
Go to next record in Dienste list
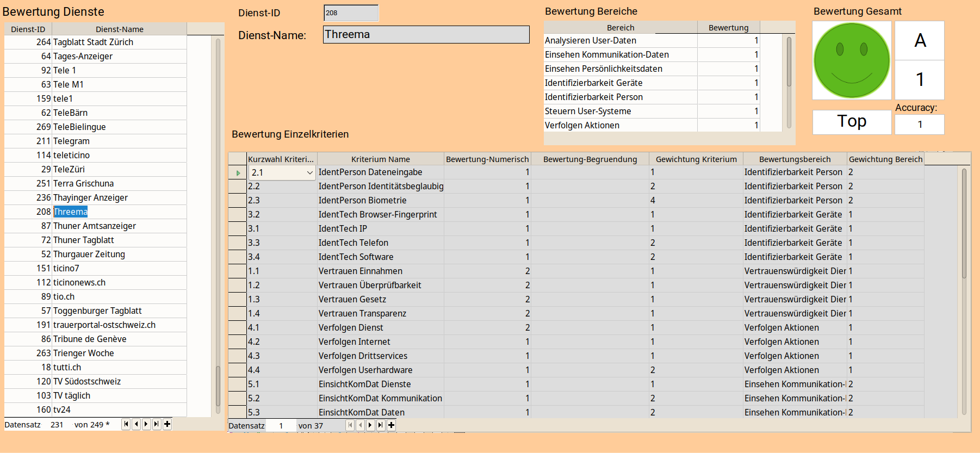point(146,424)
